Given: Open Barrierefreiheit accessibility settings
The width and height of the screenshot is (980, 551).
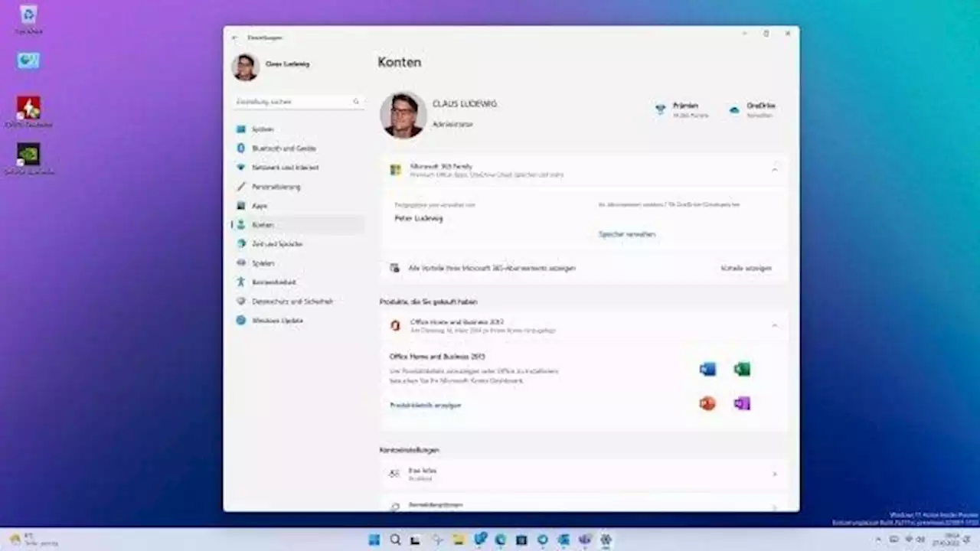Looking at the screenshot, I should point(297,282).
